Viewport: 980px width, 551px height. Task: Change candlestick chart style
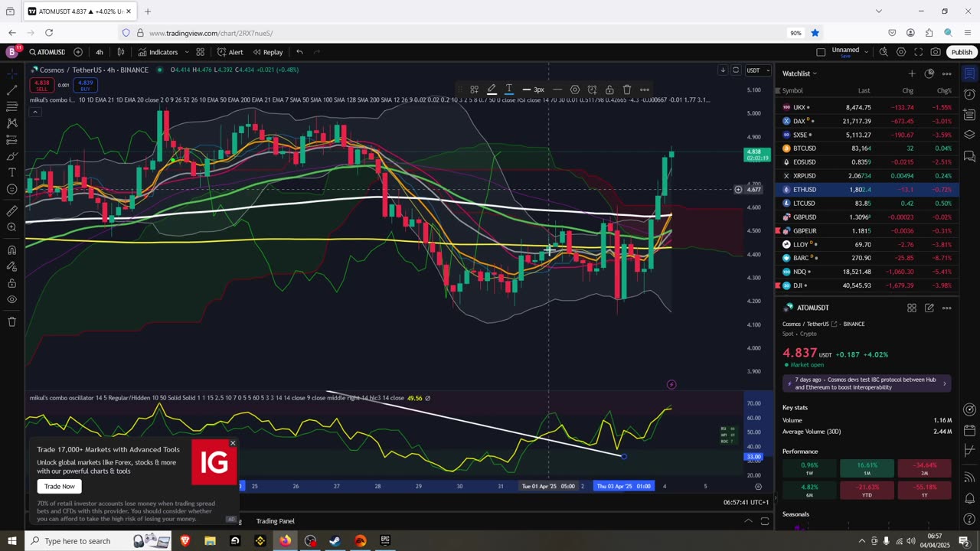point(121,52)
